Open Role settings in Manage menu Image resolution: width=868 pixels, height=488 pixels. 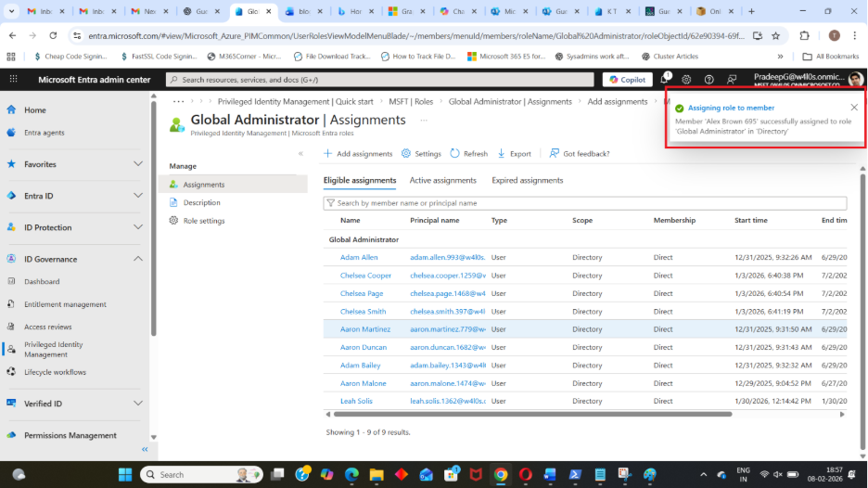coord(203,221)
